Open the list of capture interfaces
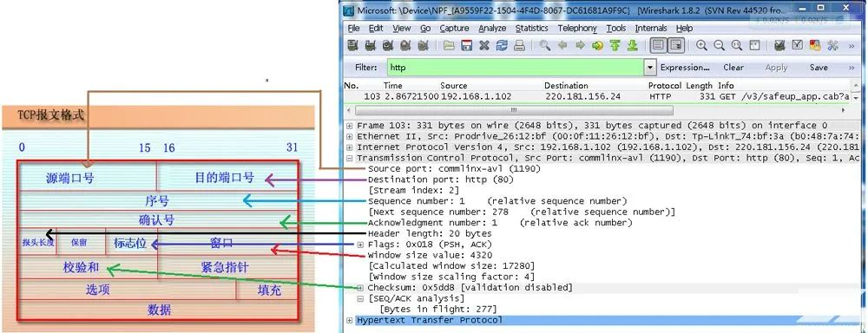868x333 pixels. click(x=352, y=46)
